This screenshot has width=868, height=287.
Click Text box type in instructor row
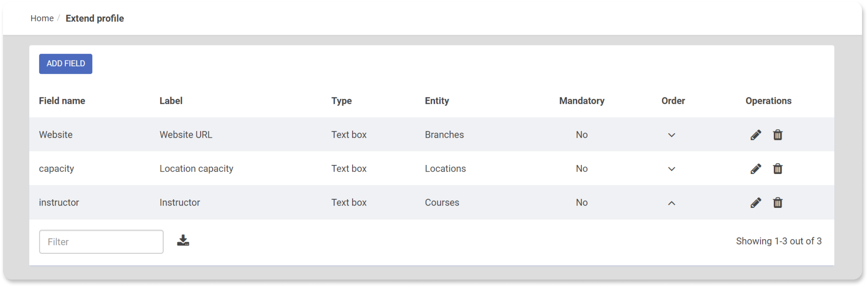click(349, 203)
